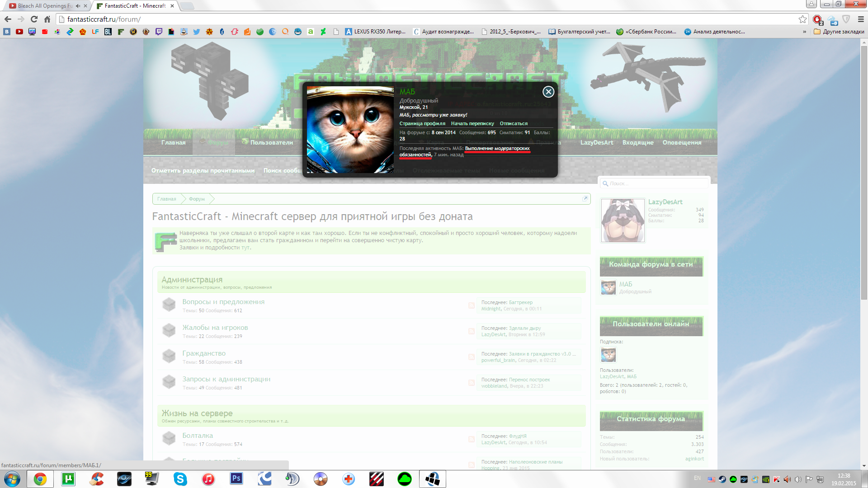The image size is (868, 488).
Task: Go to Главная in site navigation
Action: [x=174, y=142]
